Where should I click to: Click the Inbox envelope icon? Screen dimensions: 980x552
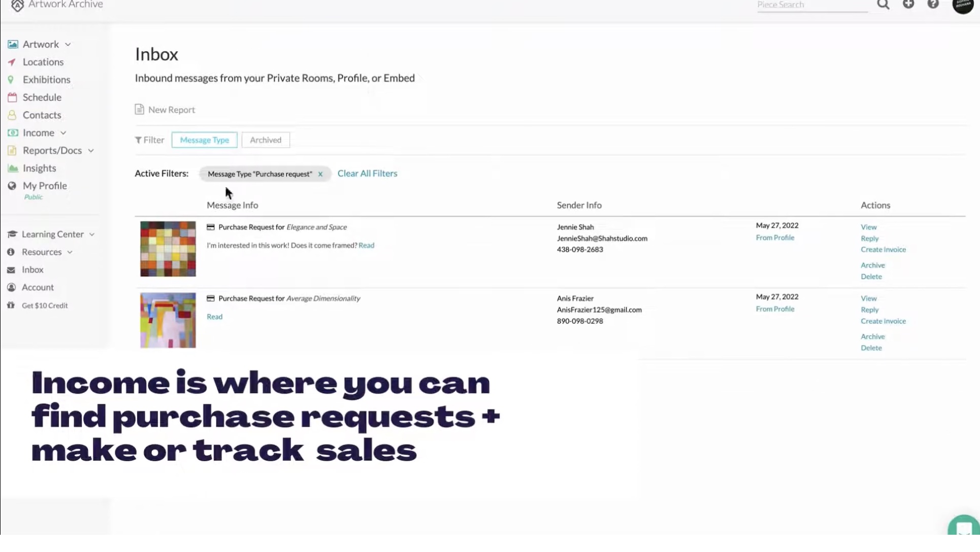[x=11, y=270]
